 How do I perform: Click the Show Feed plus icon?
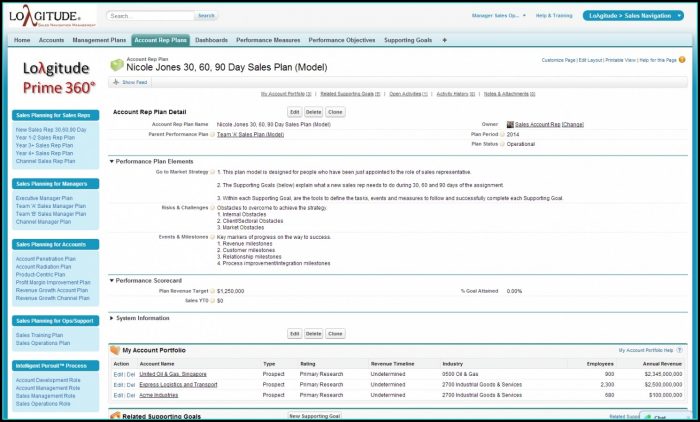click(116, 82)
